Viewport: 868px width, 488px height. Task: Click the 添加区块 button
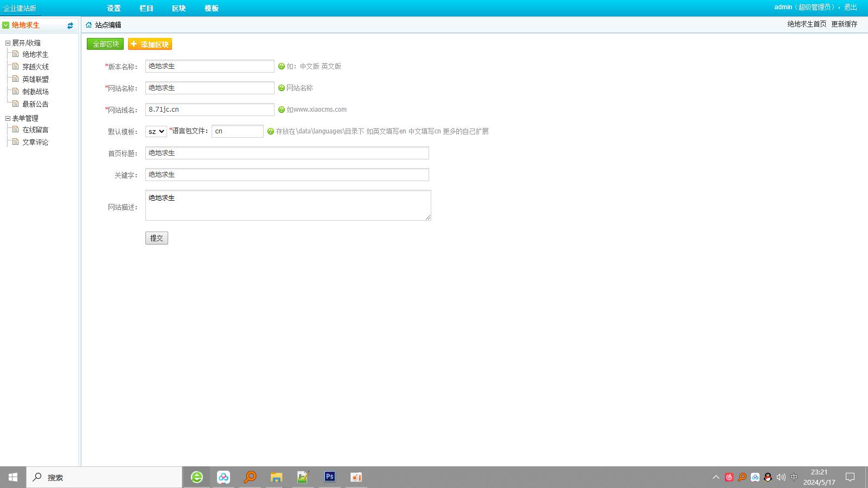pyautogui.click(x=150, y=44)
